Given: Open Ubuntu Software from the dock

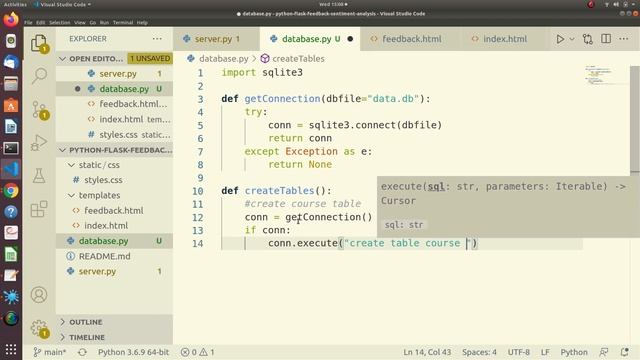Looking at the screenshot, I should click(x=11, y=105).
